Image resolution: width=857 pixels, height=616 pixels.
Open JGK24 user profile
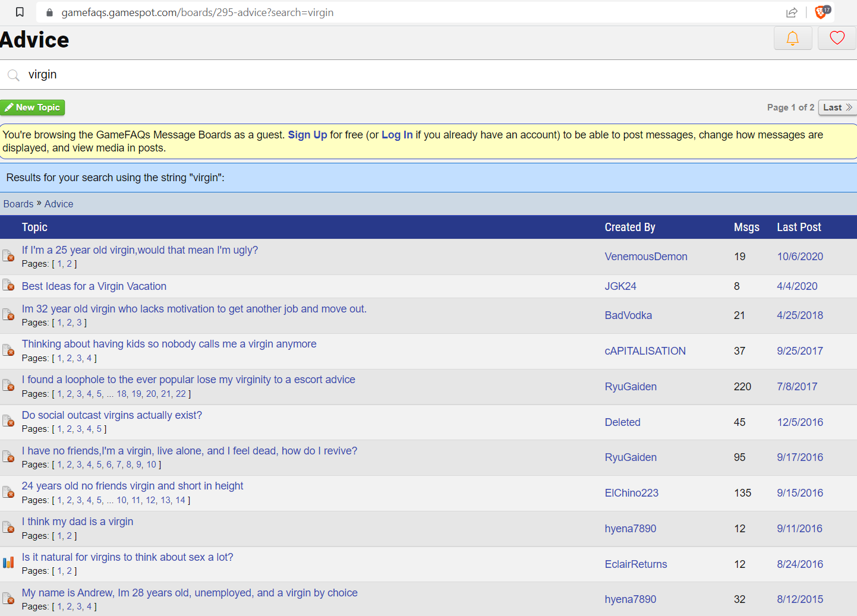(620, 286)
